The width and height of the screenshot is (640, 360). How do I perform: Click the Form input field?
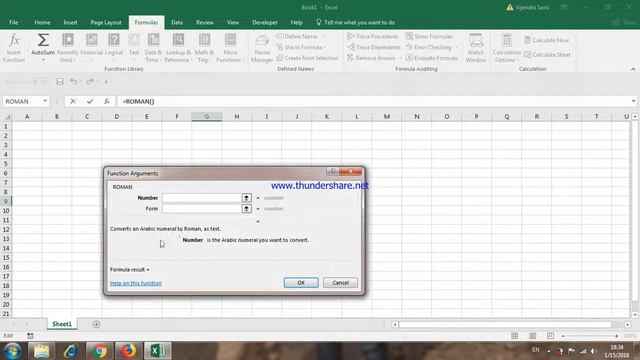point(202,209)
